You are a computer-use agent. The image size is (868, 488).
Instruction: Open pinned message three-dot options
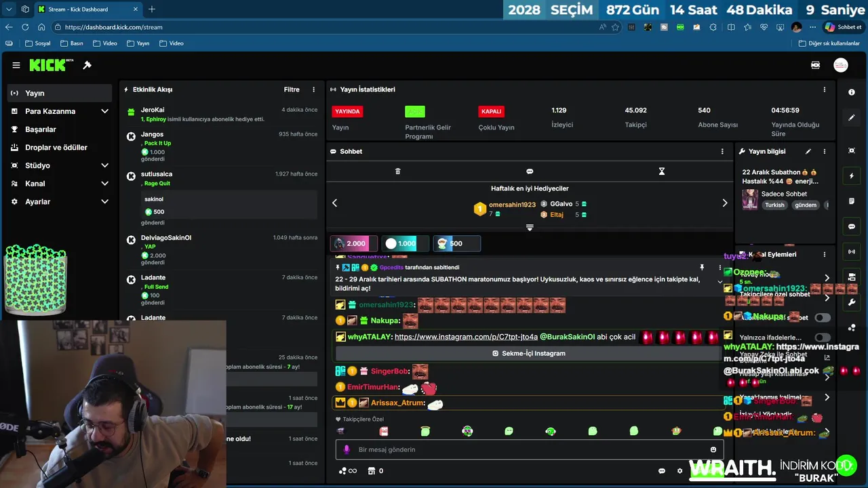[x=720, y=268]
